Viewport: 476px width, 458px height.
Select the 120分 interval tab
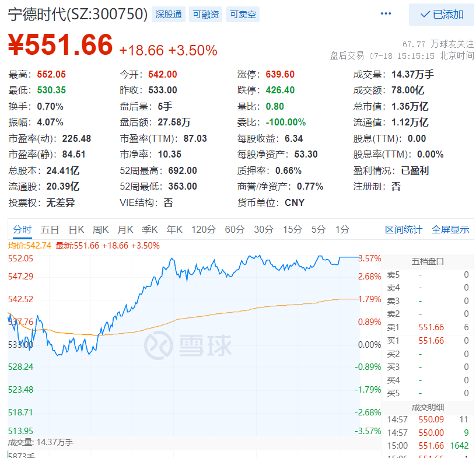pos(204,229)
